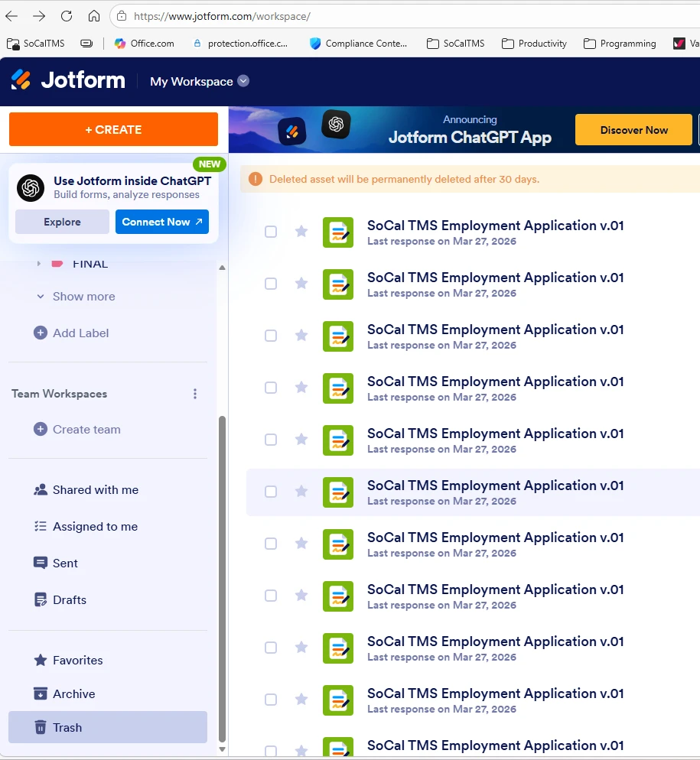700x760 pixels.
Task: Click the orange warning icon in the deletion notice
Action: 256,179
